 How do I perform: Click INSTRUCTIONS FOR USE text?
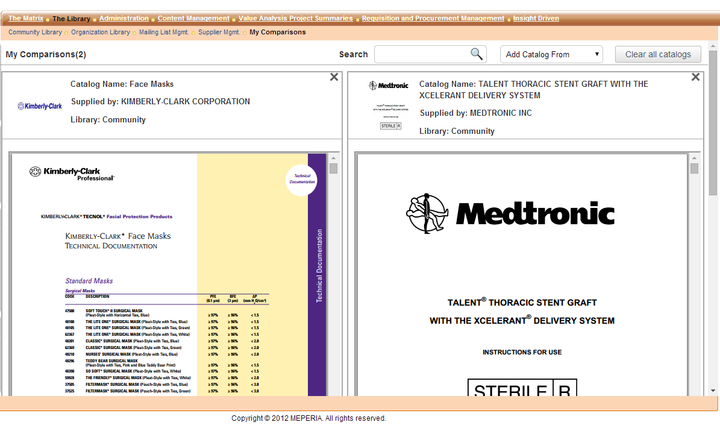[x=522, y=352]
